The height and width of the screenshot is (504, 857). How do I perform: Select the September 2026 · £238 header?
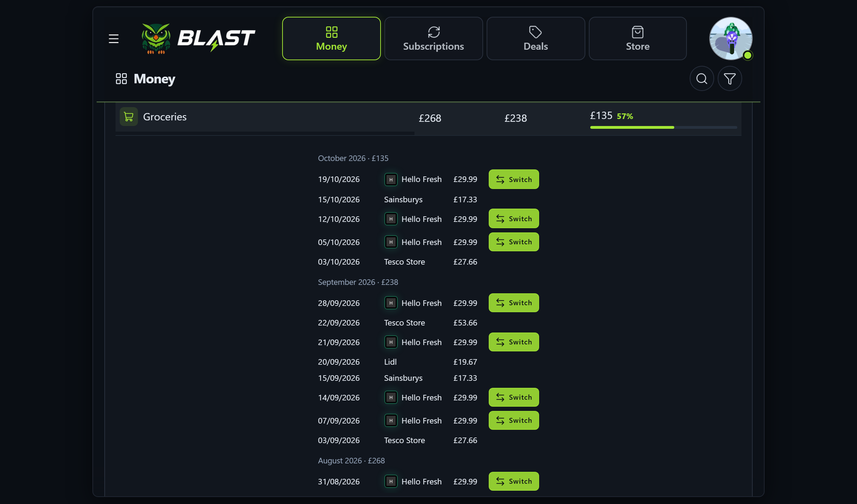coord(358,282)
